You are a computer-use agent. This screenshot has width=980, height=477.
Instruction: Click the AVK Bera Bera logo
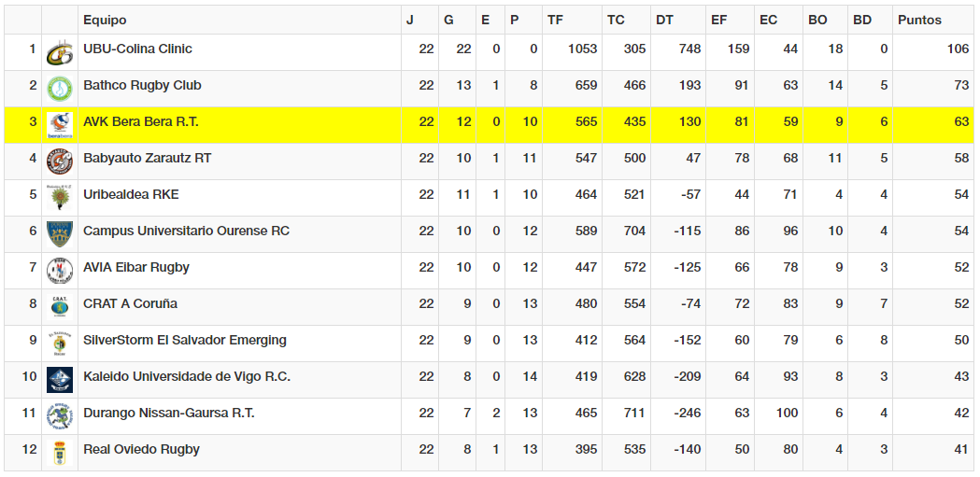click(60, 125)
